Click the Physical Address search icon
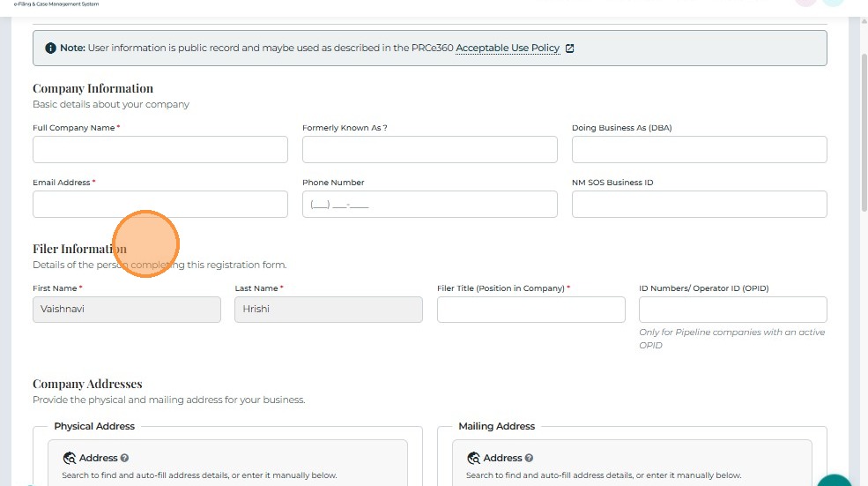This screenshot has width=868, height=486. (x=70, y=458)
